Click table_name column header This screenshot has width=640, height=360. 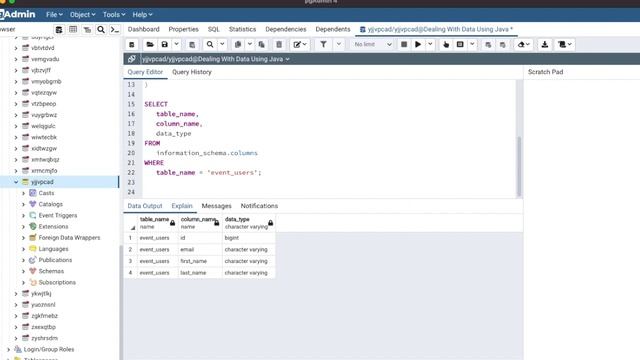coord(158,223)
